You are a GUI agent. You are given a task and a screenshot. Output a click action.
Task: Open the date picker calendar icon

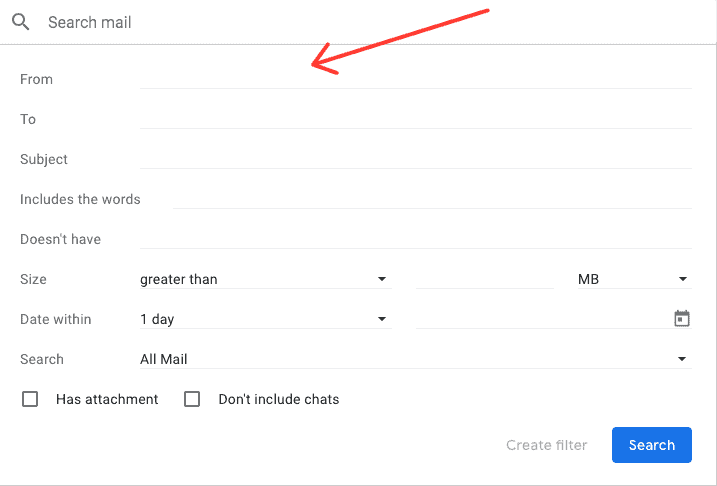(x=682, y=319)
